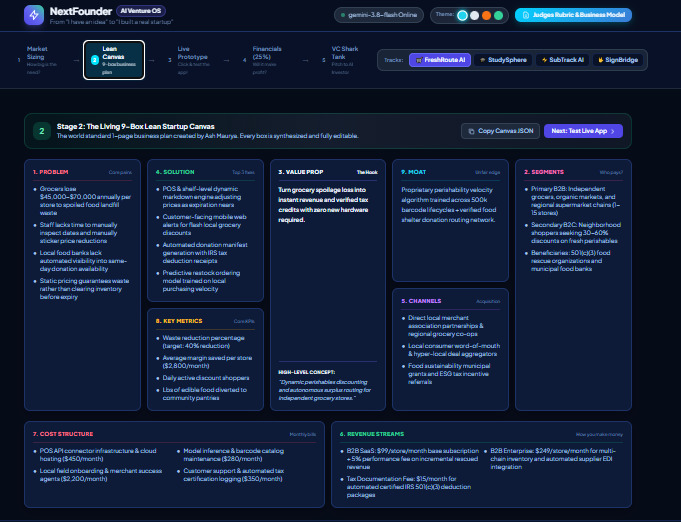This screenshot has width=681, height=522.
Task: Go to Live Prototype step
Action: pos(189,60)
